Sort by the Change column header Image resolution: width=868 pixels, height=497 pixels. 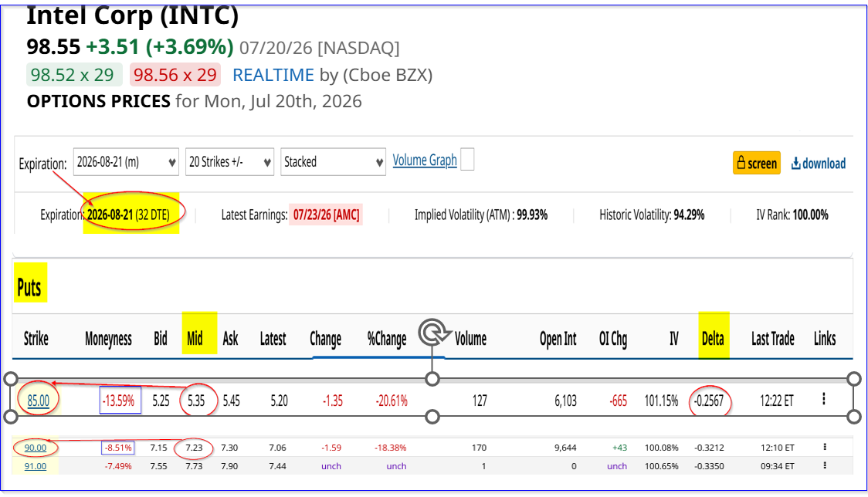[x=326, y=339]
